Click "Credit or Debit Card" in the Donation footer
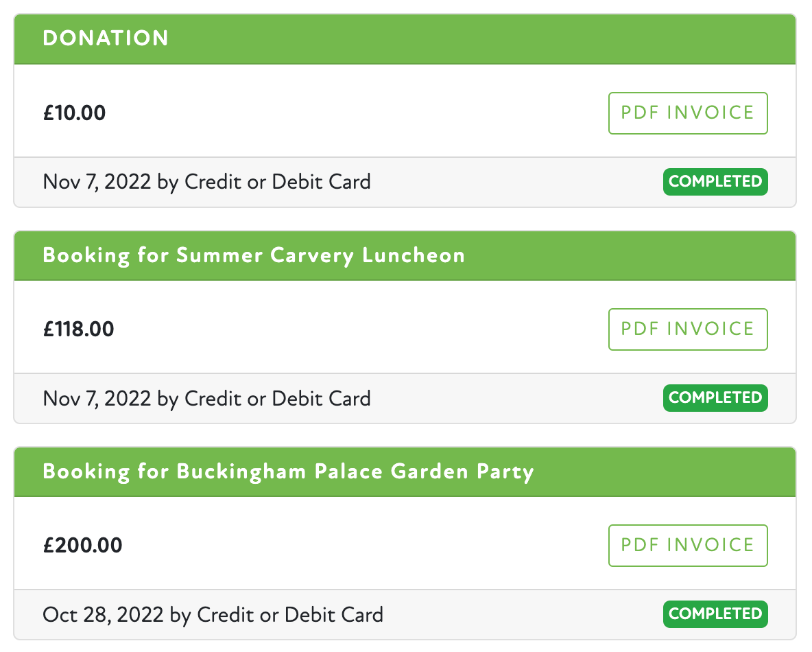This screenshot has height=652, width=812. click(x=278, y=182)
